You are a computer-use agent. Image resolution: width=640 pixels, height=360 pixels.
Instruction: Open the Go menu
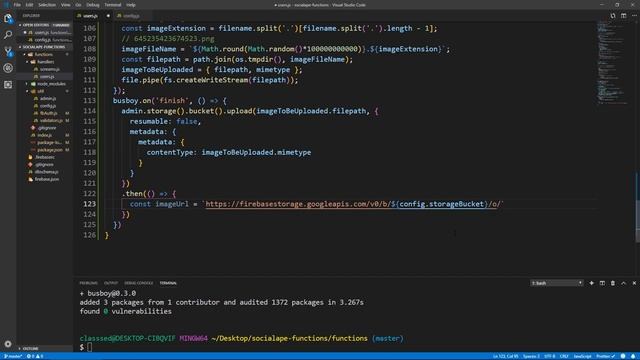pos(78,5)
